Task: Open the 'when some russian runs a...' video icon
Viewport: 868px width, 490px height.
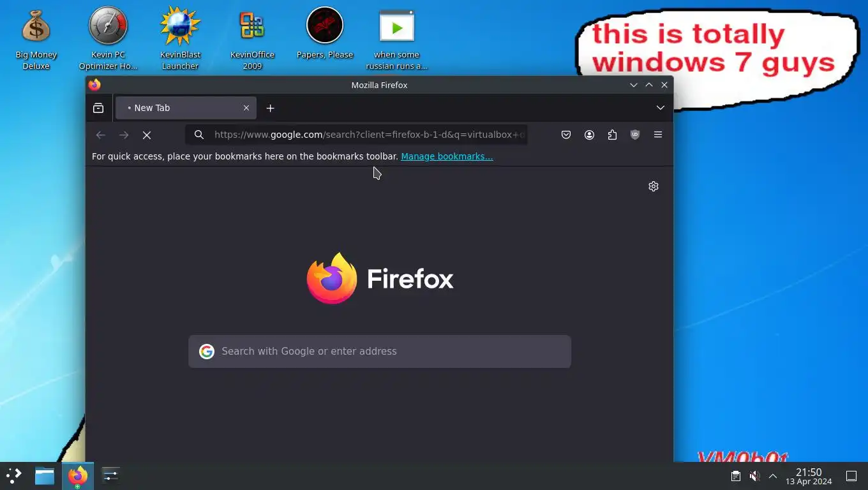Action: (396, 40)
